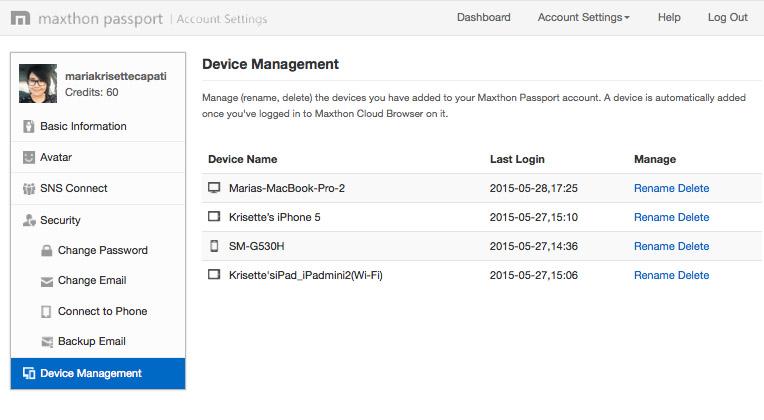
Task: Delete the Krisette'siPad_iPadmini2 device
Action: point(693,275)
